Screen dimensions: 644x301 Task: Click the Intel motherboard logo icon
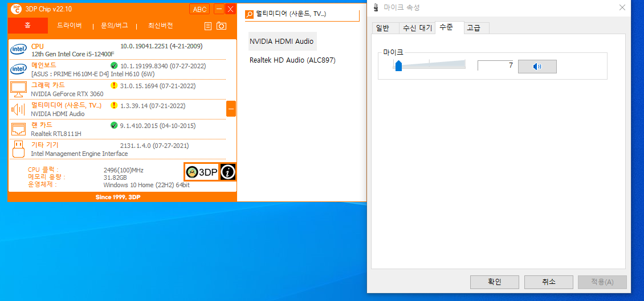tap(18, 69)
